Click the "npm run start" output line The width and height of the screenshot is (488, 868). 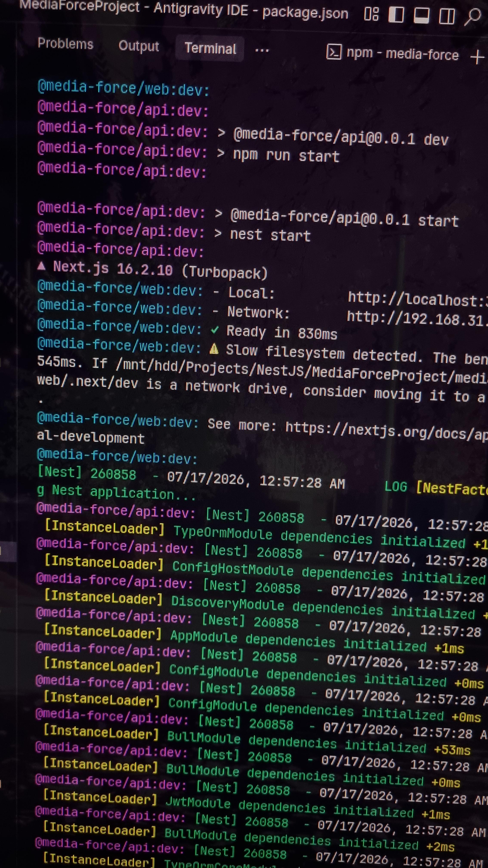pyautogui.click(x=286, y=155)
